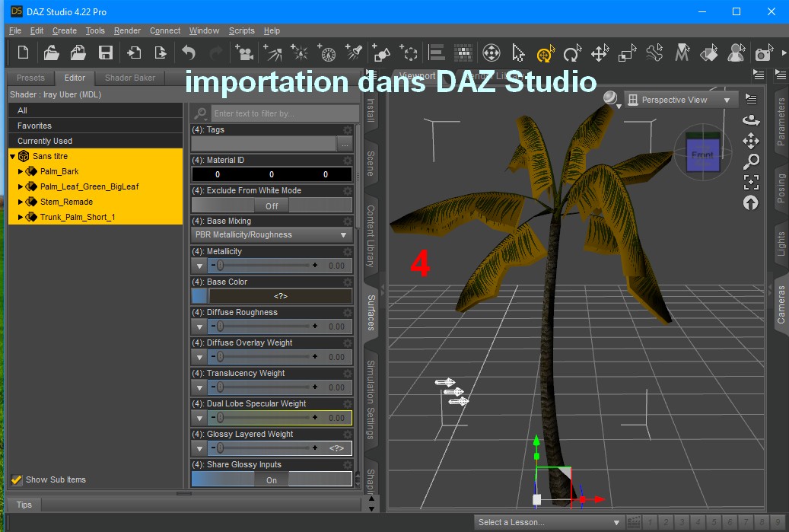
Task: Select the Spot Render camera tool
Action: point(763,53)
